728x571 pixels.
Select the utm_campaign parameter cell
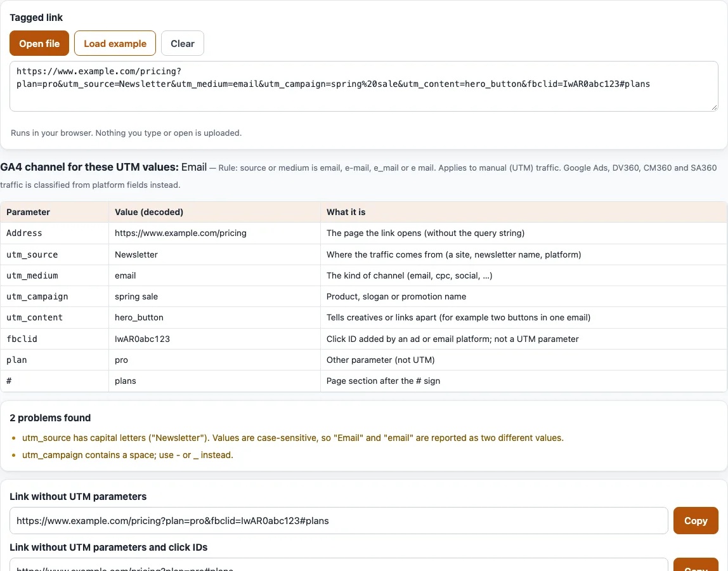55,296
